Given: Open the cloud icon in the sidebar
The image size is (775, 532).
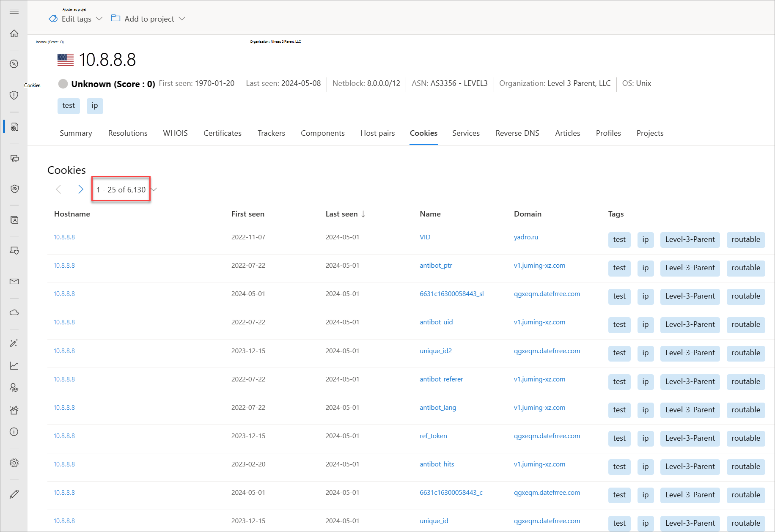Looking at the screenshot, I should tap(14, 313).
